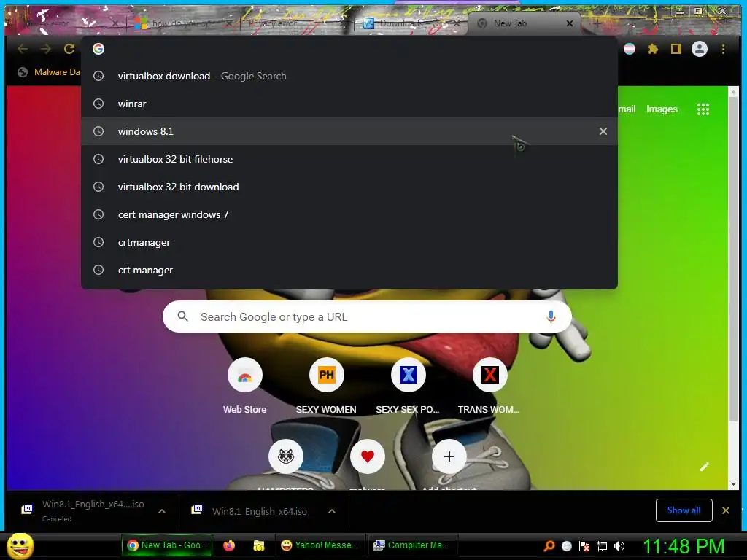Open the Chrome three-dot menu
This screenshot has height=560, width=747.
tap(723, 49)
